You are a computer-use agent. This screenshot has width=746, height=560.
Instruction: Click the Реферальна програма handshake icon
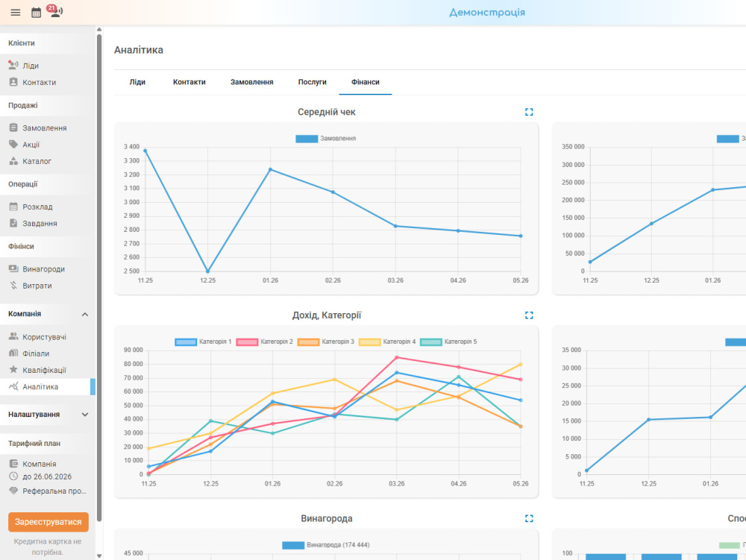pyautogui.click(x=13, y=491)
